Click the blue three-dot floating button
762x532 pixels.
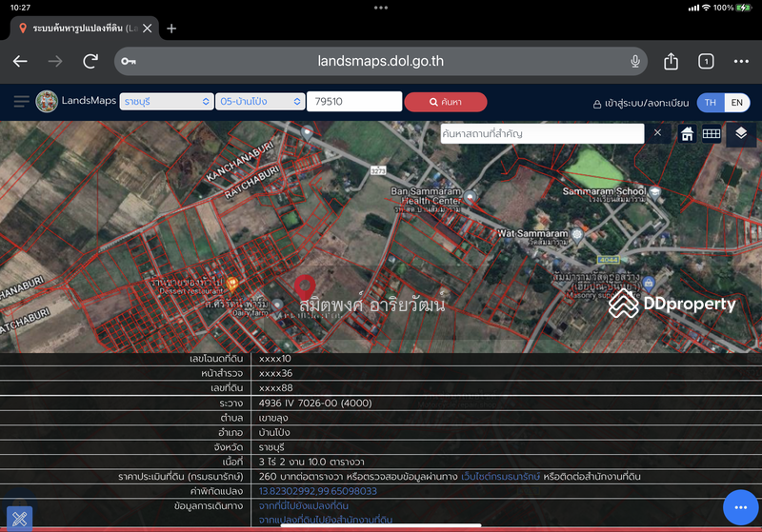(x=741, y=507)
